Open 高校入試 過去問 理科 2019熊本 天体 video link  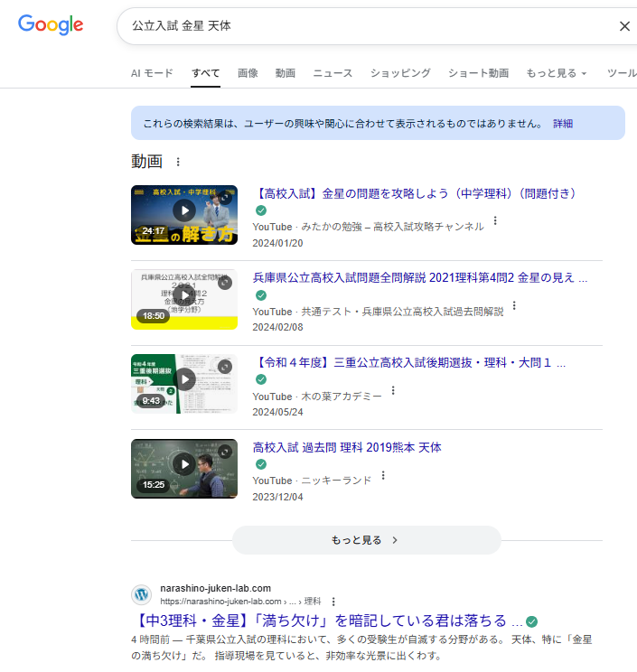(x=347, y=447)
